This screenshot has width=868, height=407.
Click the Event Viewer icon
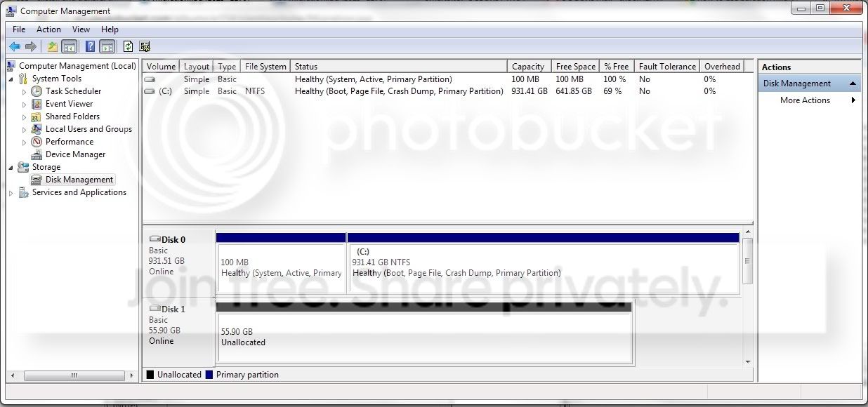37,104
